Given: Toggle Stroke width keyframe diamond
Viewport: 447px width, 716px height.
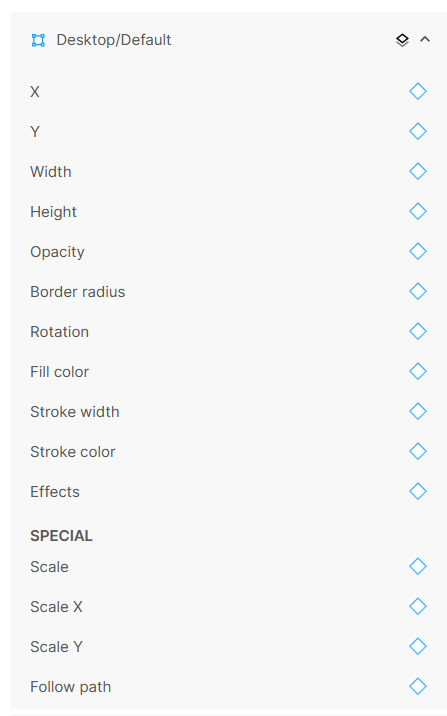Looking at the screenshot, I should point(418,411).
